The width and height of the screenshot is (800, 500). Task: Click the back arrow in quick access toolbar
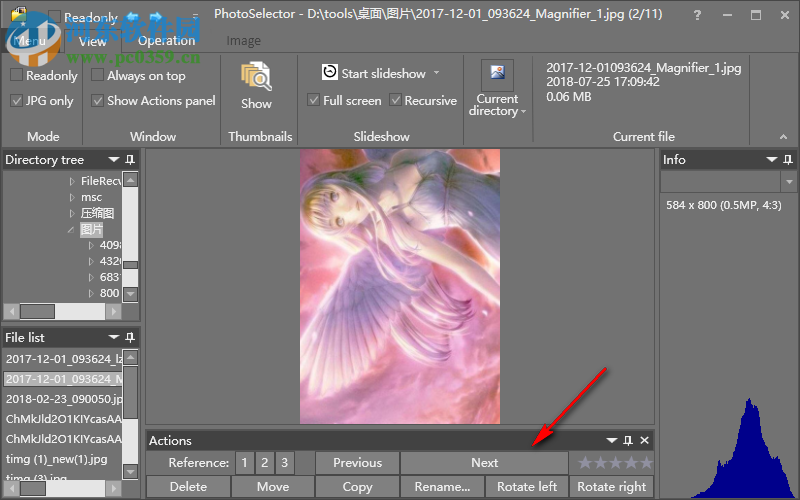click(x=132, y=17)
